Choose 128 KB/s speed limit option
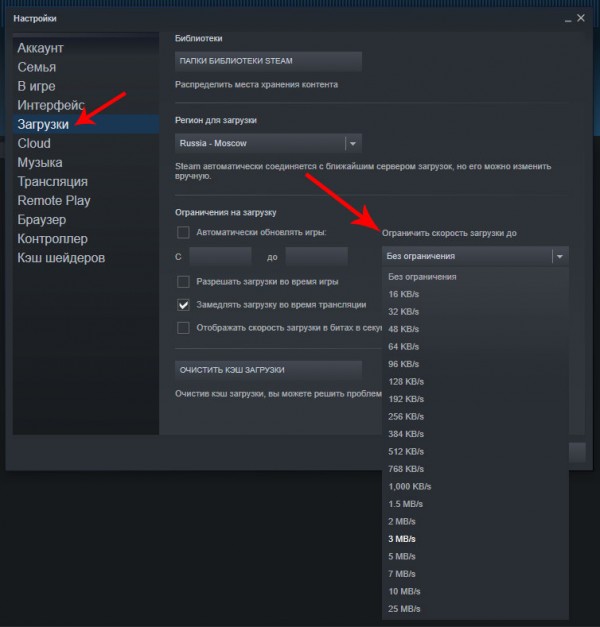 475,381
